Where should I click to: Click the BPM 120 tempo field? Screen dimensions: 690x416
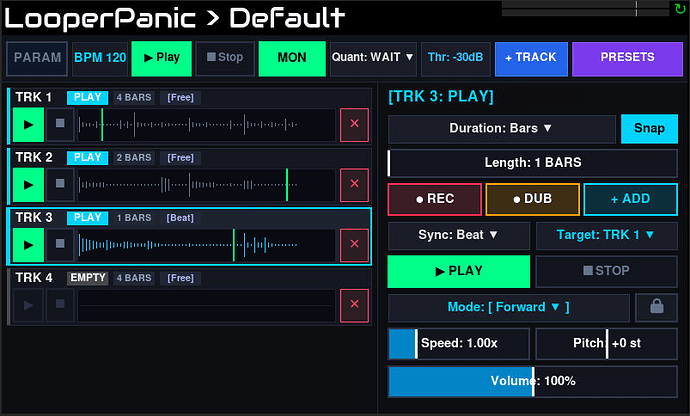coord(100,58)
